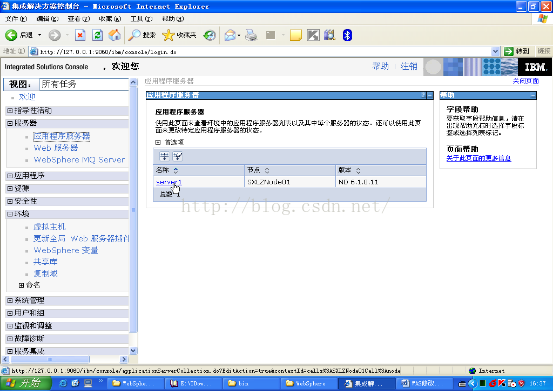
Task: Expand the 资源 section in navigation
Action: [x=10, y=188]
